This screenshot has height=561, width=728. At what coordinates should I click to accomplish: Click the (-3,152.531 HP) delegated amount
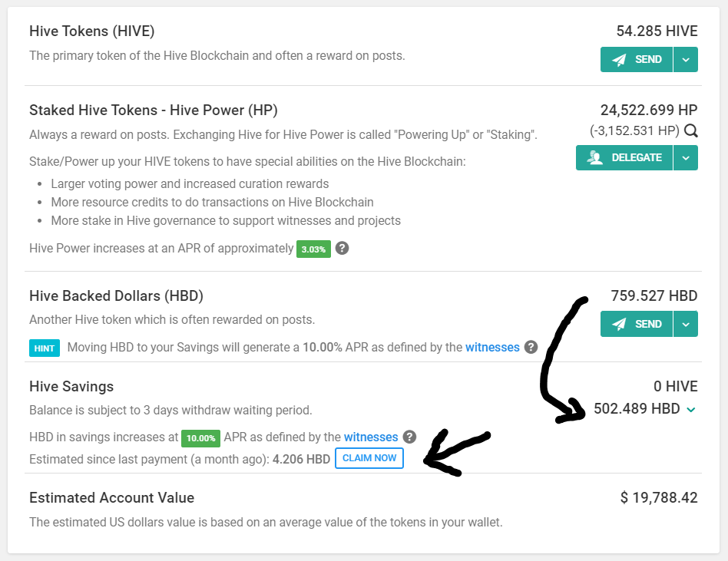click(634, 131)
